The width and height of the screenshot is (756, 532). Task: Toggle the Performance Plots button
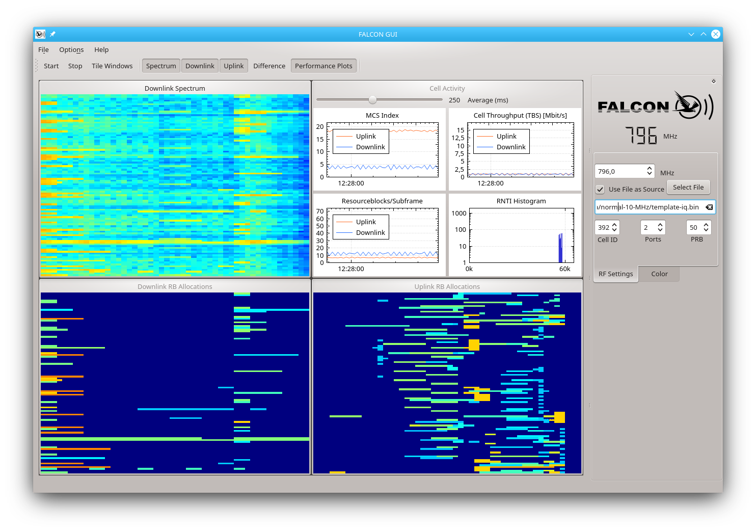coord(323,66)
